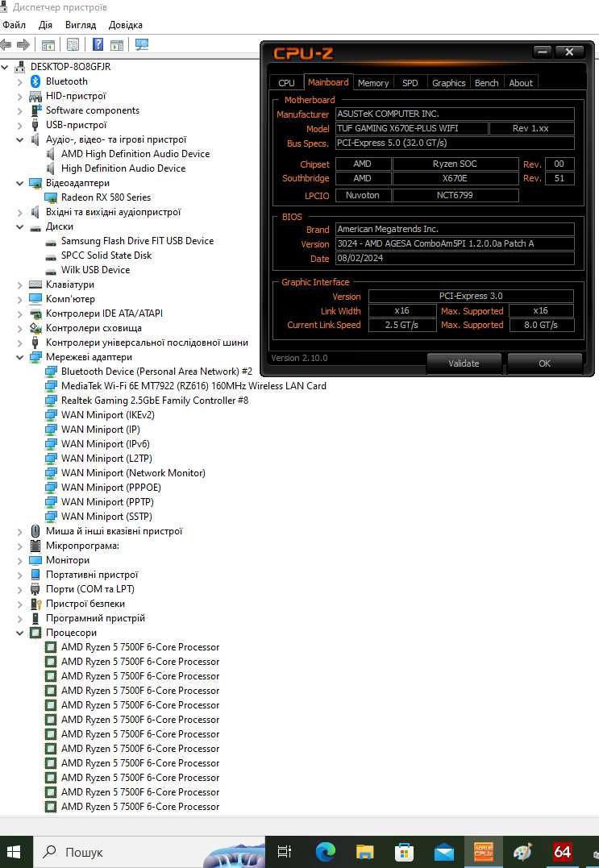This screenshot has width=599, height=868.
Task: Click the Мікропрограма category icon
Action: click(35, 546)
